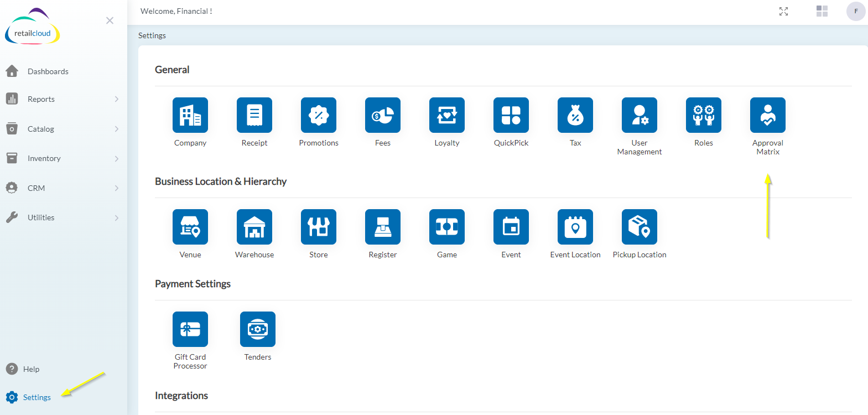The image size is (868, 415).
Task: Click the Settings gear icon in sidebar
Action: pyautogui.click(x=12, y=397)
